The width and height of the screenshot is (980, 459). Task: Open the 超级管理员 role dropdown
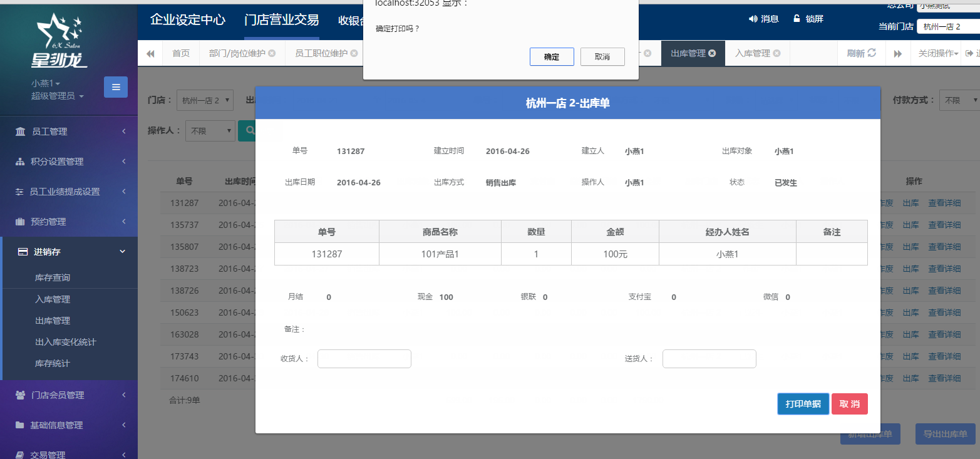58,96
